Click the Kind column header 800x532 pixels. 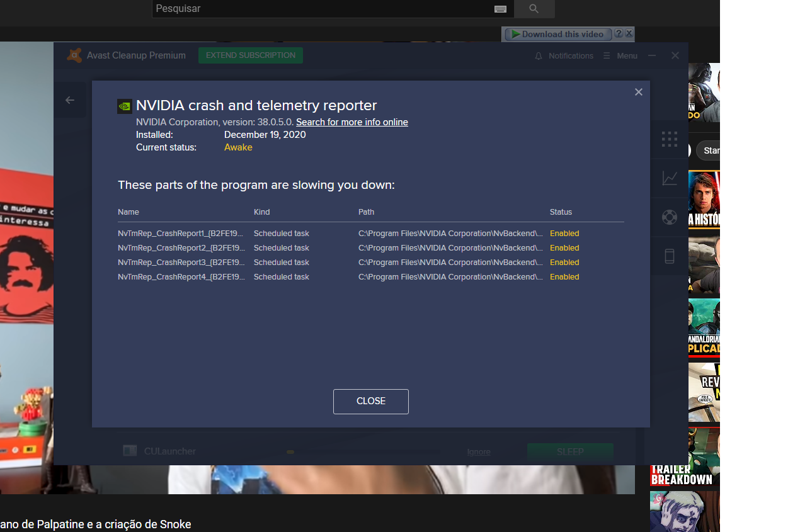tap(262, 212)
